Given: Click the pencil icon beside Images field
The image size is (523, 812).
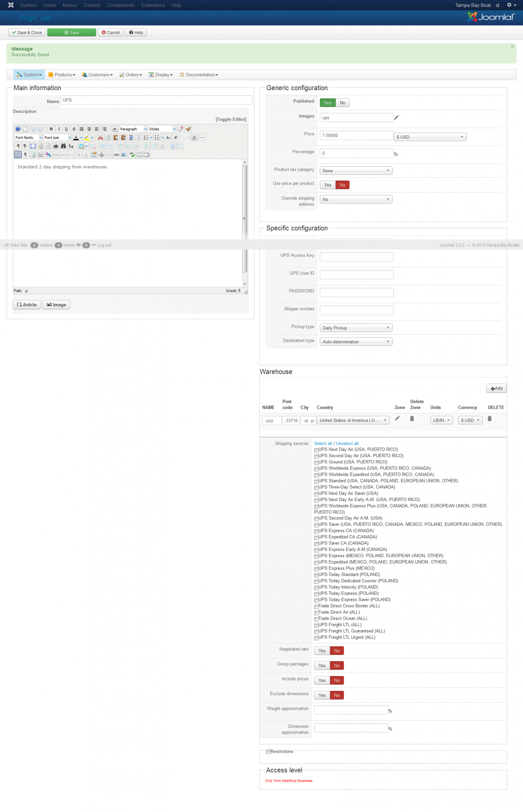Looking at the screenshot, I should click(397, 117).
